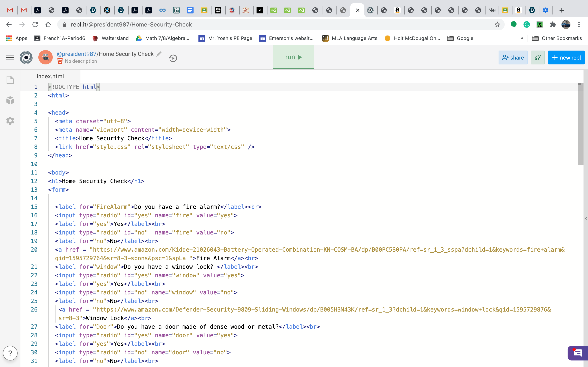
Task: Edit repl name with pencil icon
Action: (159, 54)
